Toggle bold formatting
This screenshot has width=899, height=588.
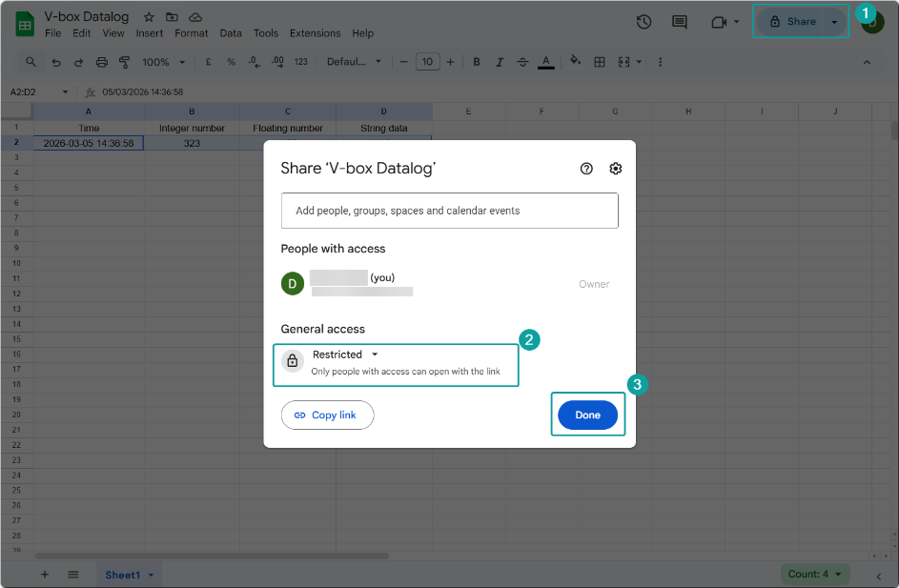point(477,62)
